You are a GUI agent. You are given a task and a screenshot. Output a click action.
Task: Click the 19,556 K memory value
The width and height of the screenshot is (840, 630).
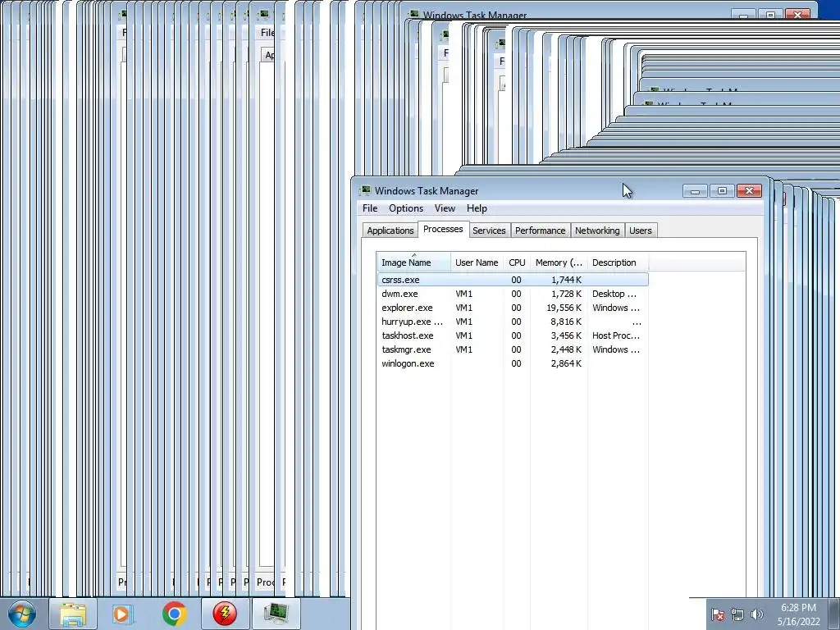pyautogui.click(x=564, y=308)
